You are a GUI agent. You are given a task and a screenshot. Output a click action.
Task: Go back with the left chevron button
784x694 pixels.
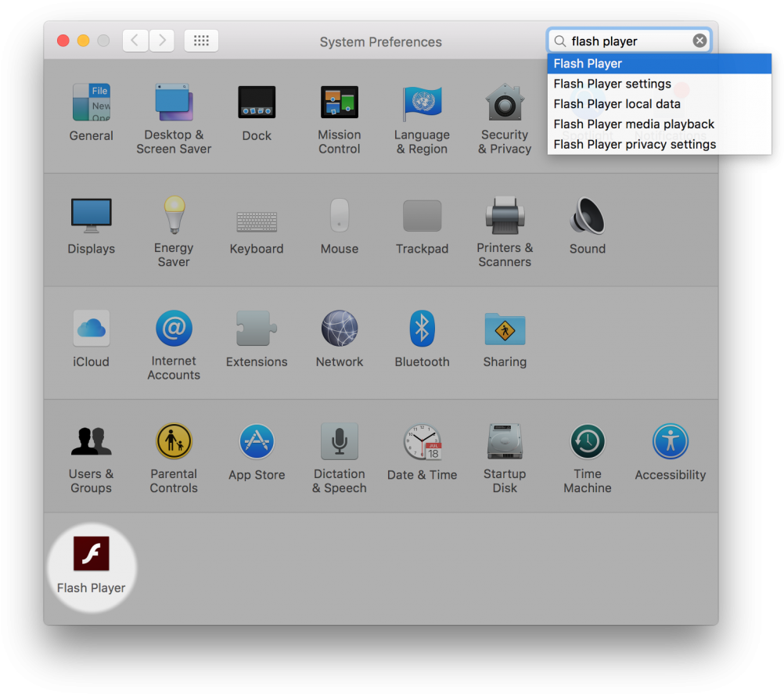(x=135, y=41)
